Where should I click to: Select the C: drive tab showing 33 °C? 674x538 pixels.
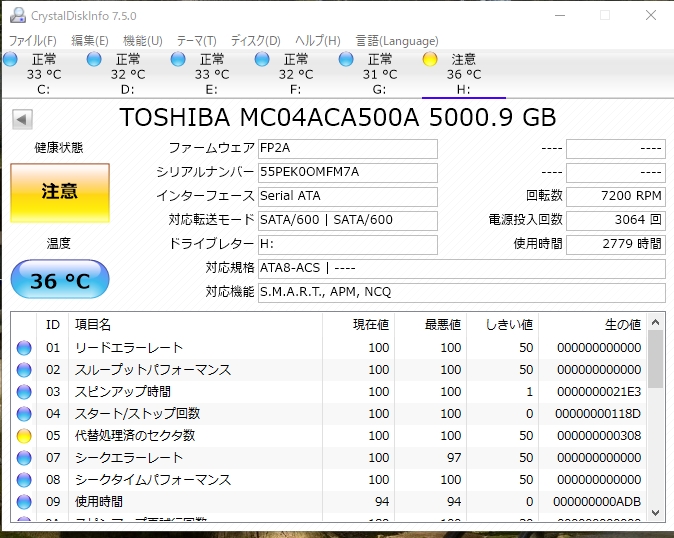(x=44, y=74)
